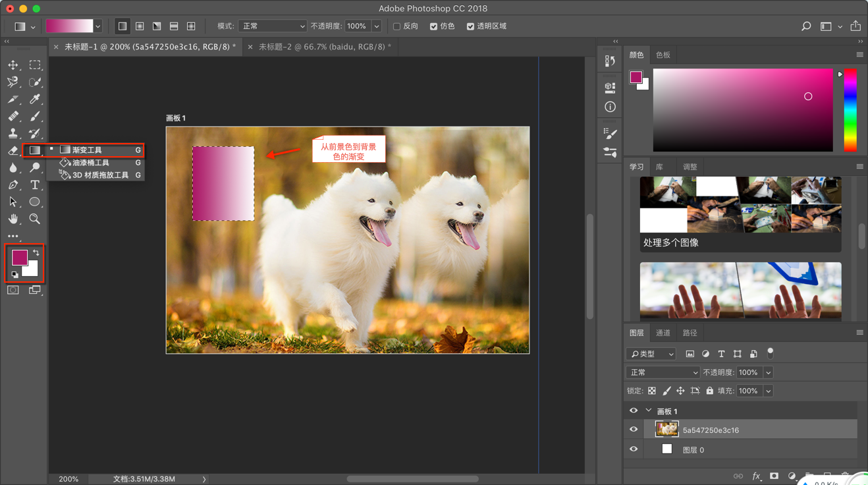Open the 模式 blend mode dropdown
The height and width of the screenshot is (485, 868).
coord(273,26)
